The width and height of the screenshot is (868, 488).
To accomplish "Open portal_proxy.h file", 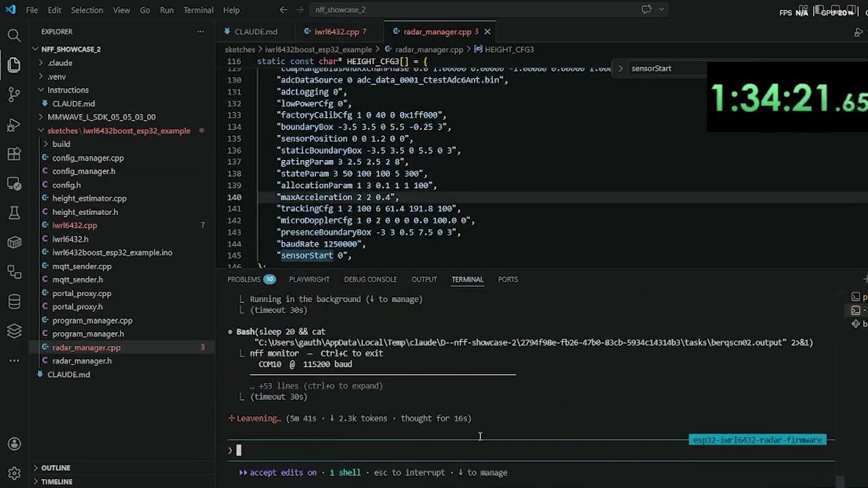I will point(77,307).
